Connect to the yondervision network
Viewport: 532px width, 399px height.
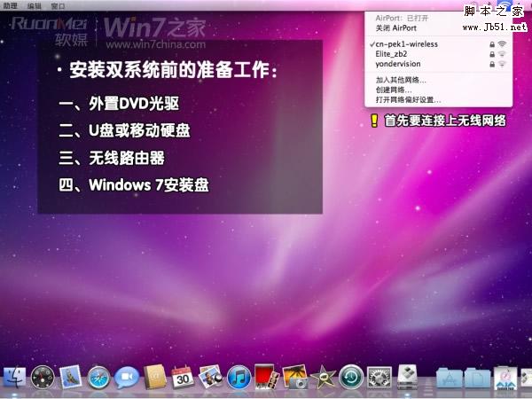click(x=438, y=64)
